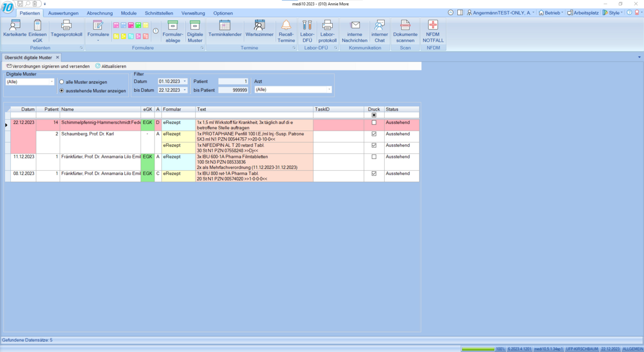The height and width of the screenshot is (352, 644).
Task: Click the 'bis Patient' field showing 999999
Action: [233, 90]
